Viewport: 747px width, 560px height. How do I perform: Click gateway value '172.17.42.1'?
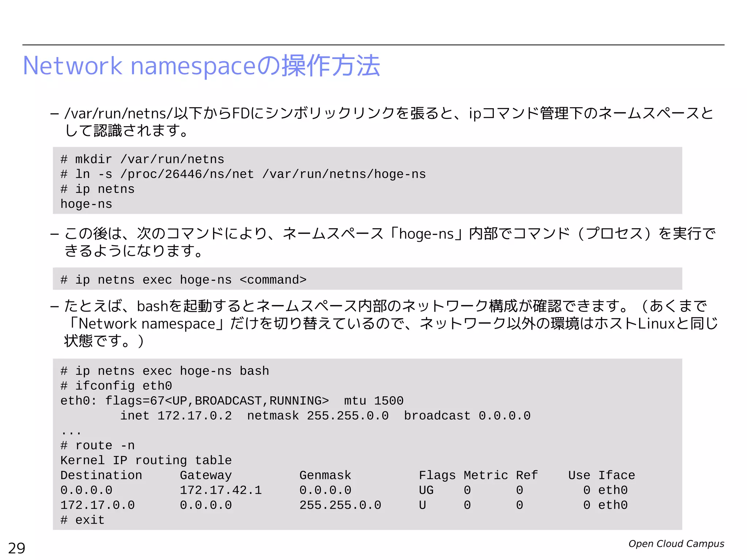point(221,490)
